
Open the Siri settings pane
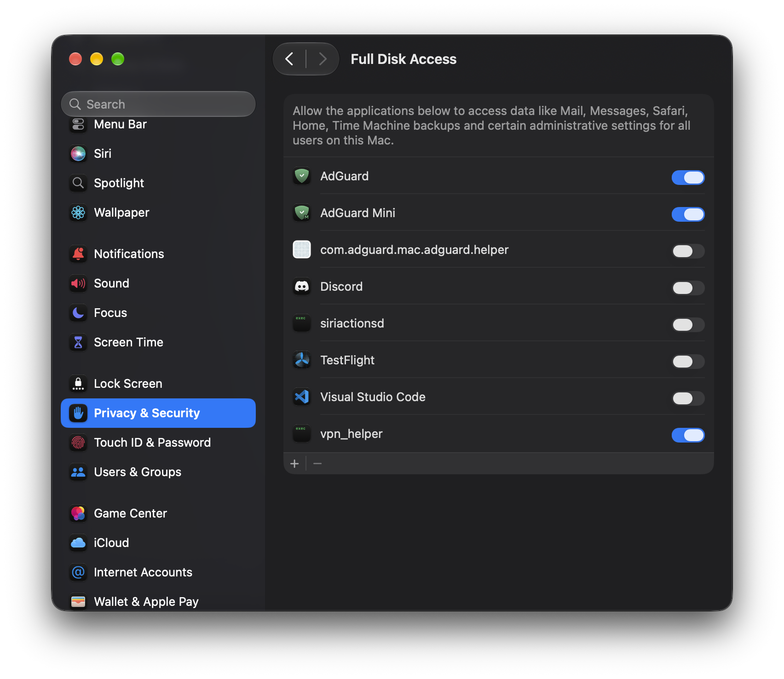(158, 154)
